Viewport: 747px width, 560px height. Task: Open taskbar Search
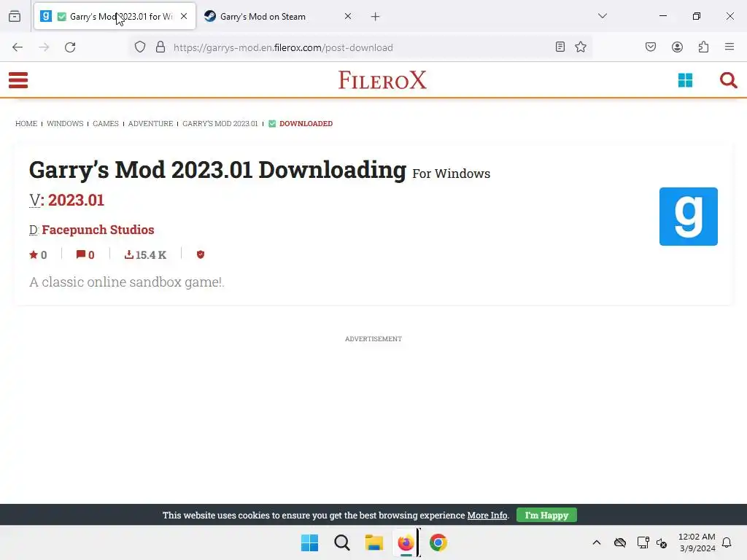click(342, 542)
